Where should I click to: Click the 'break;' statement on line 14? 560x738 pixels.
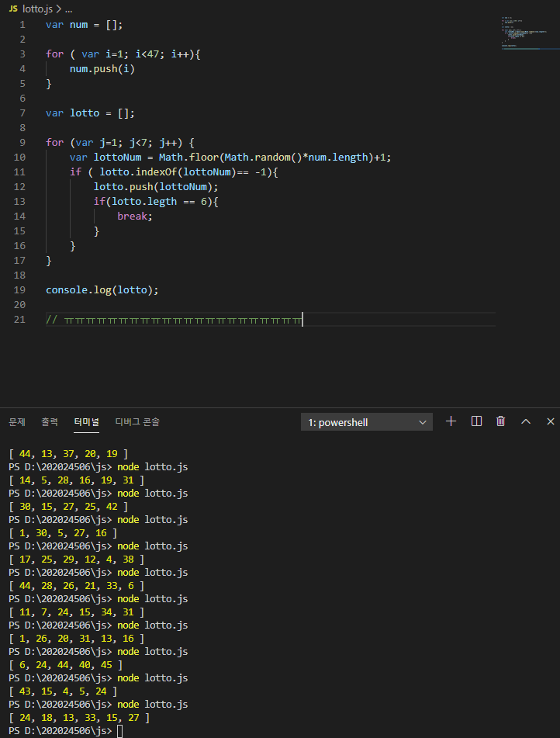coord(135,216)
